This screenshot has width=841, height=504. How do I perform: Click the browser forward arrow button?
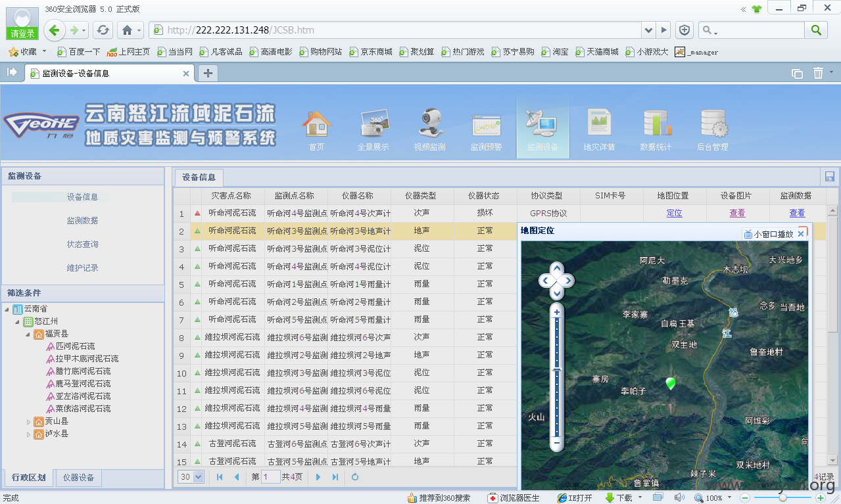pos(74,30)
